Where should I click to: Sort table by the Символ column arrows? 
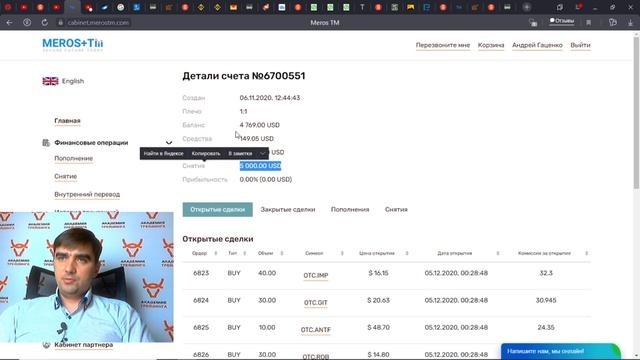(x=342, y=253)
